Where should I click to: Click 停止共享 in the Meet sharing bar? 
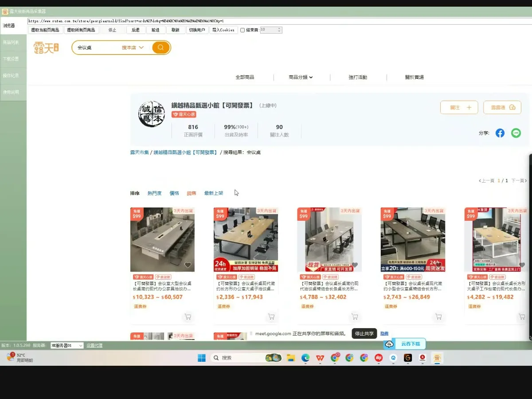pos(364,333)
